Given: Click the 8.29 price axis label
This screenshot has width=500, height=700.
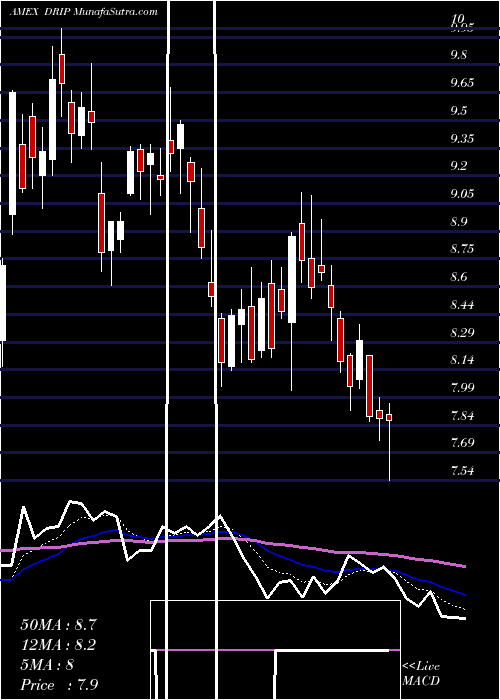Looking at the screenshot, I should pyautogui.click(x=462, y=332).
